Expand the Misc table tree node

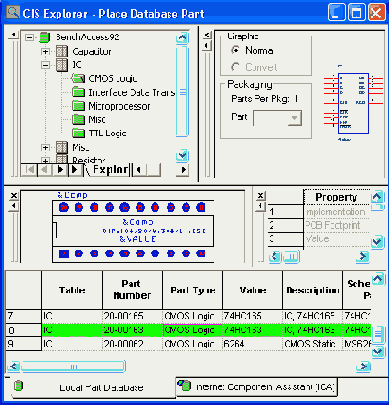point(45,147)
